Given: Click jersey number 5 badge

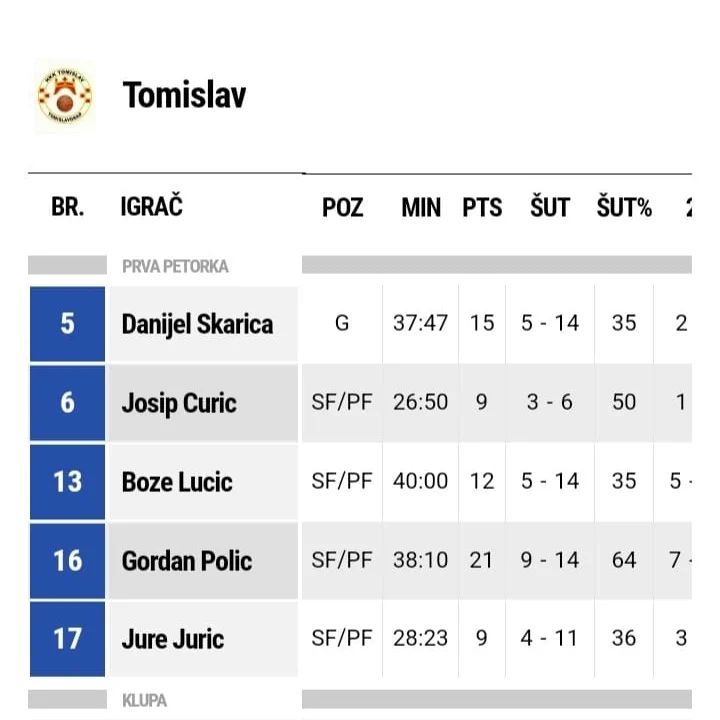Looking at the screenshot, I should tap(67, 324).
